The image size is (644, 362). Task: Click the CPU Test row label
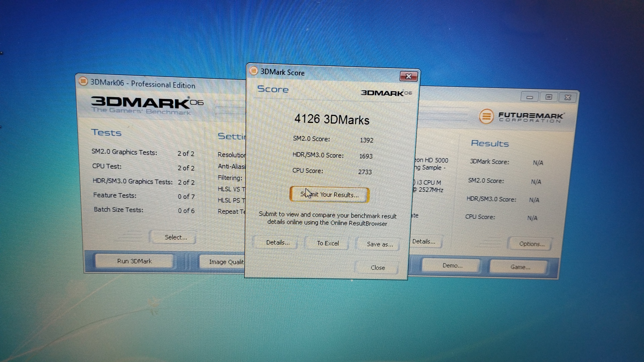pos(107,166)
